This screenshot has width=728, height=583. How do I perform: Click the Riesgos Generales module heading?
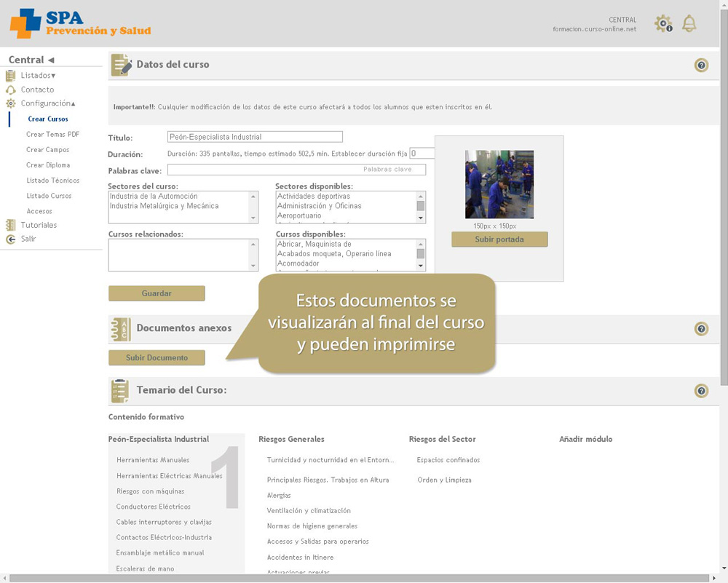pyautogui.click(x=291, y=439)
